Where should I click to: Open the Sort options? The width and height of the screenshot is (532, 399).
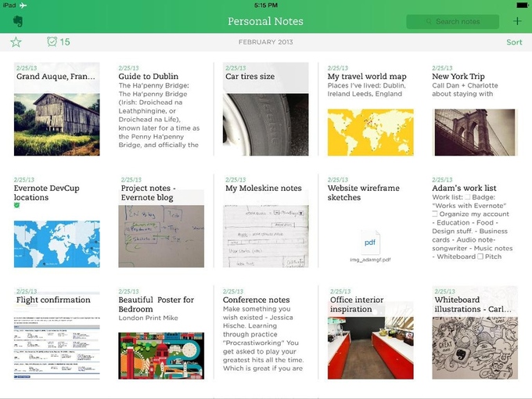coord(514,42)
